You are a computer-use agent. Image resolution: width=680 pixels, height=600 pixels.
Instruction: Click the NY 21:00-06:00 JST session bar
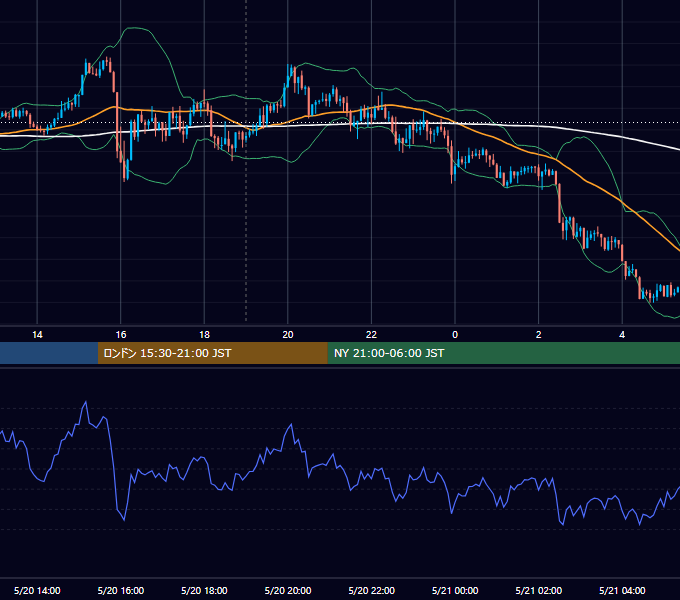pyautogui.click(x=503, y=353)
